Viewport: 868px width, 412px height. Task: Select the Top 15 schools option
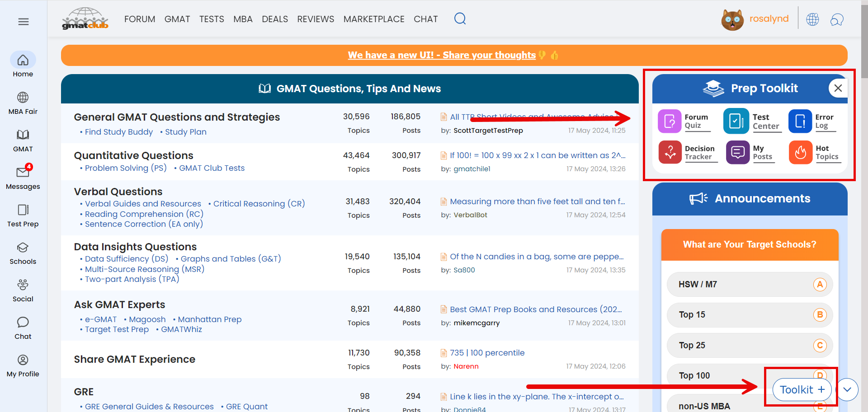click(750, 315)
